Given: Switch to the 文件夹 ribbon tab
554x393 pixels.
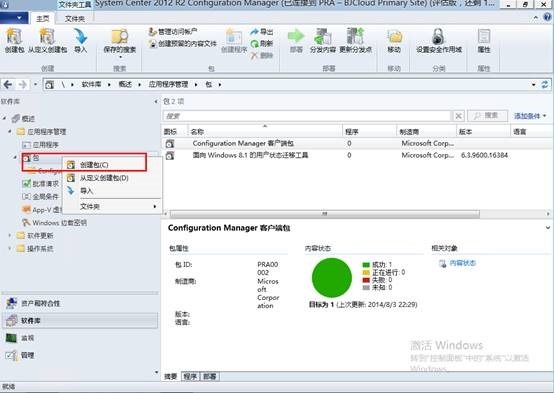Looking at the screenshot, I should (75, 19).
